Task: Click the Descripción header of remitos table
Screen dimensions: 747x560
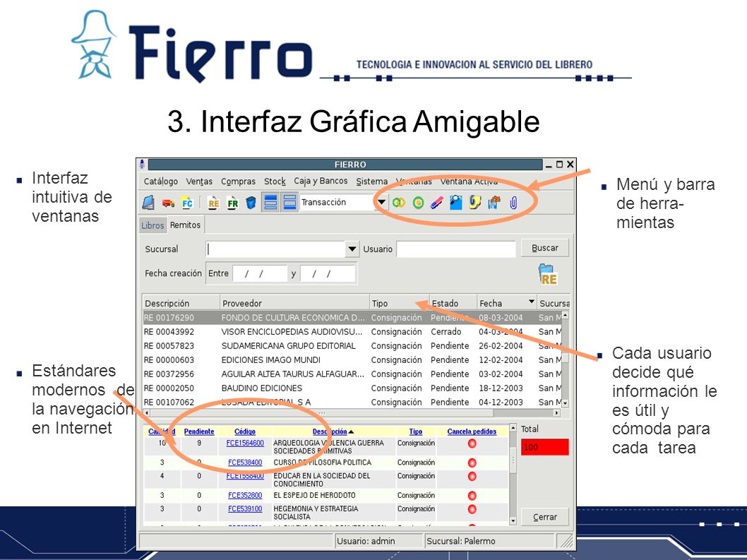Action: pos(181,303)
